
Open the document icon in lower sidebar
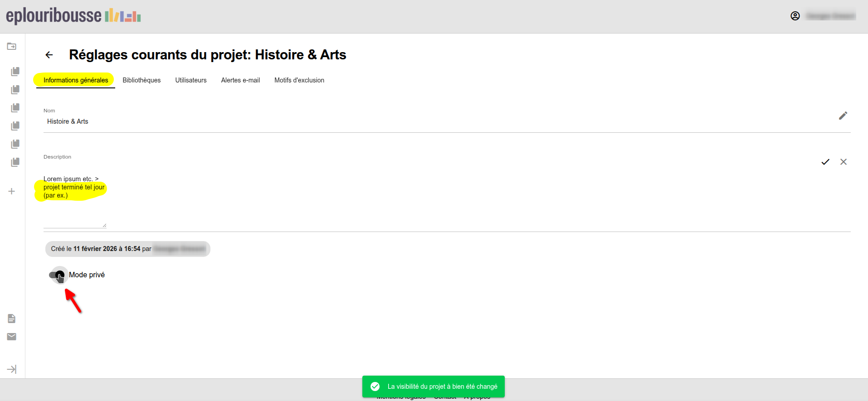coord(12,319)
